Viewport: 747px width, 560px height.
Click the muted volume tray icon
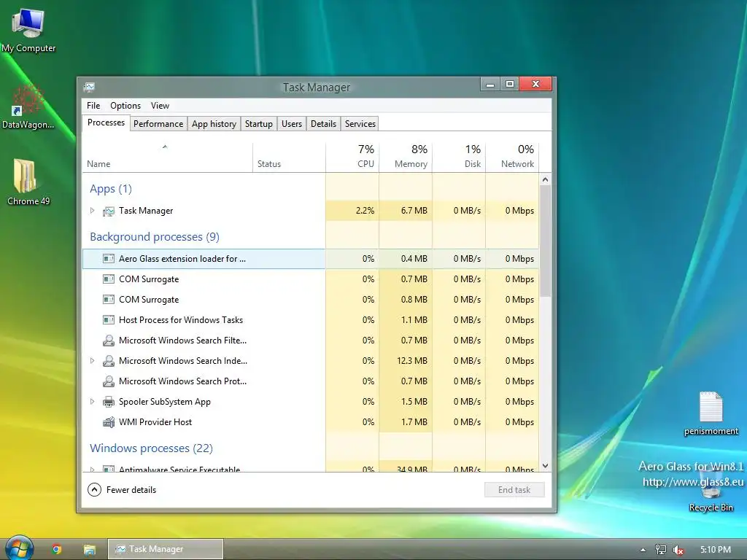click(678, 550)
